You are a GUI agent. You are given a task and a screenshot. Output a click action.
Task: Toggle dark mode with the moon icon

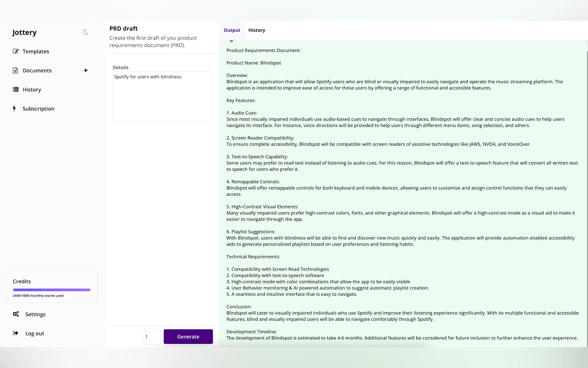(86, 32)
